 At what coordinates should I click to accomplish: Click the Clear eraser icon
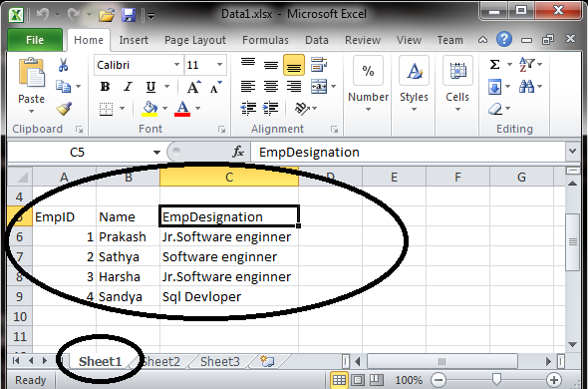495,110
